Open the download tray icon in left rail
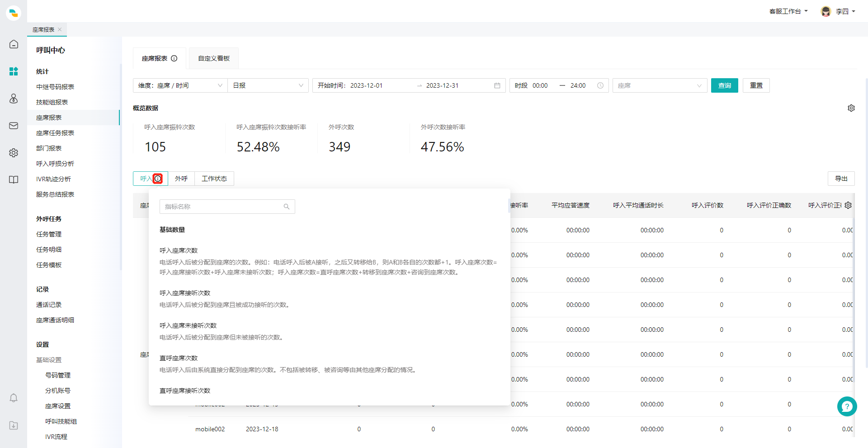This screenshot has width=868, height=448. pyautogui.click(x=14, y=425)
